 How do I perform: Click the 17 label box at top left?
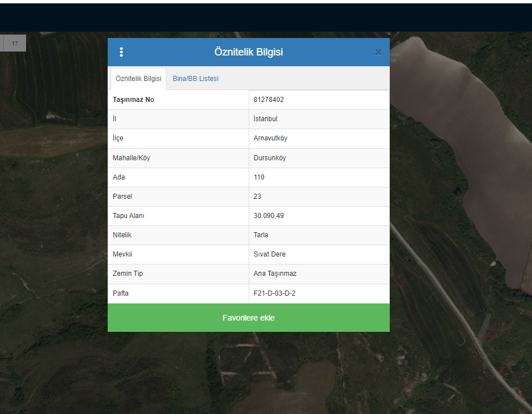click(15, 43)
